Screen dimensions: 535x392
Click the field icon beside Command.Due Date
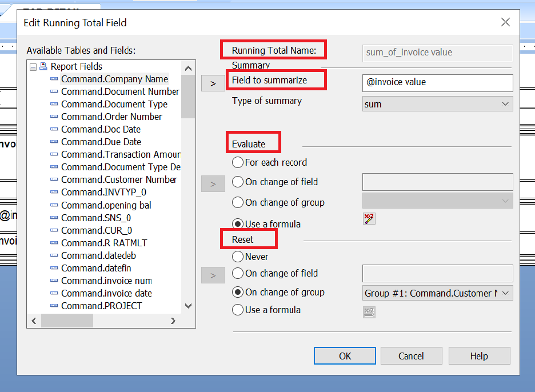54,142
